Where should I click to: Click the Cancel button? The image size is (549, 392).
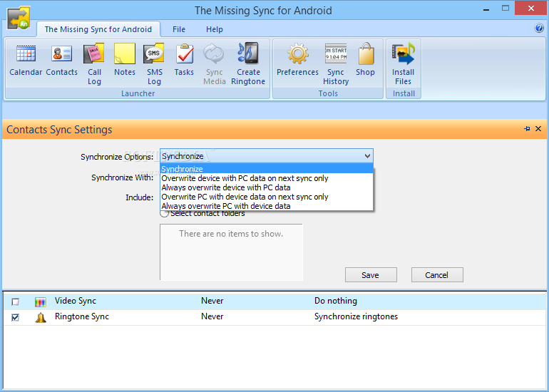click(x=437, y=275)
